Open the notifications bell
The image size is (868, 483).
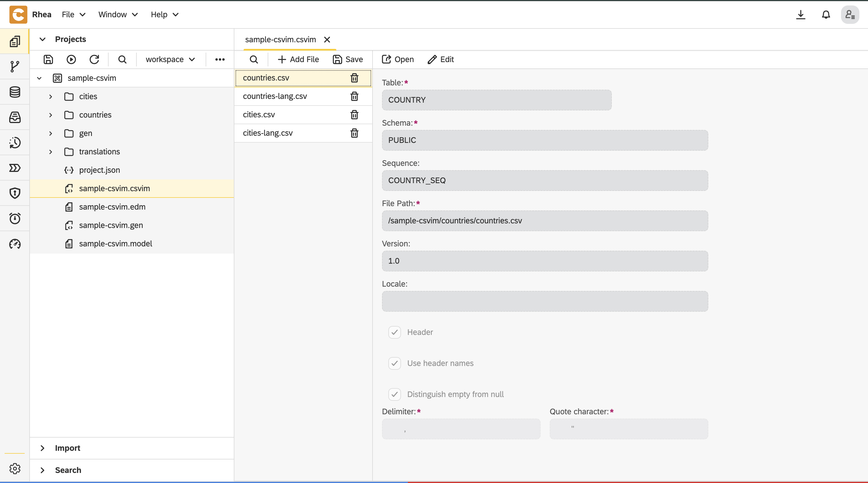(x=826, y=14)
